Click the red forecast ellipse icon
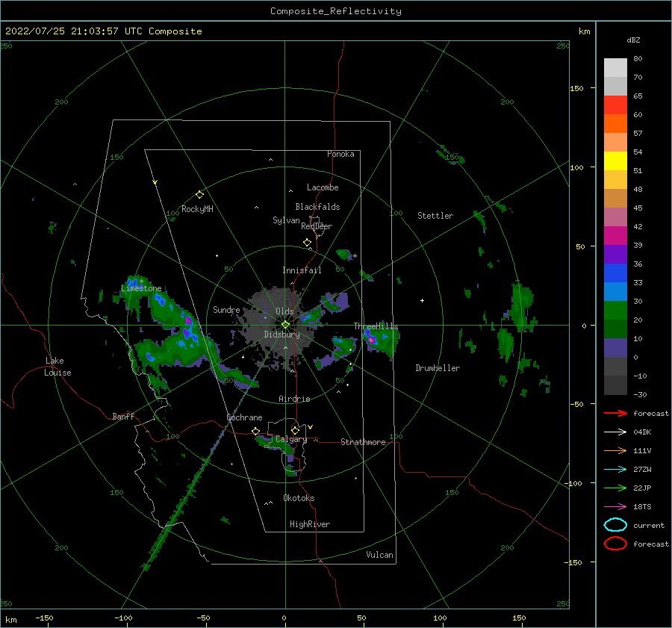The image size is (672, 628). click(x=615, y=544)
